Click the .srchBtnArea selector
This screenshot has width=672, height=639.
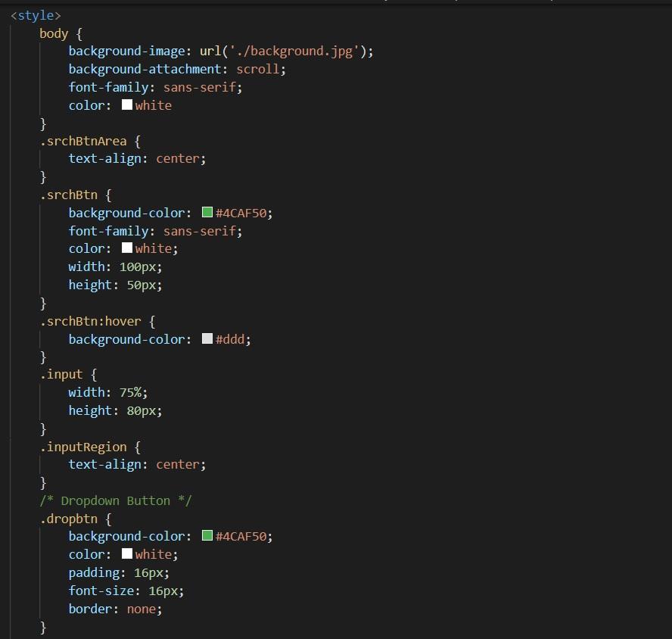point(83,141)
